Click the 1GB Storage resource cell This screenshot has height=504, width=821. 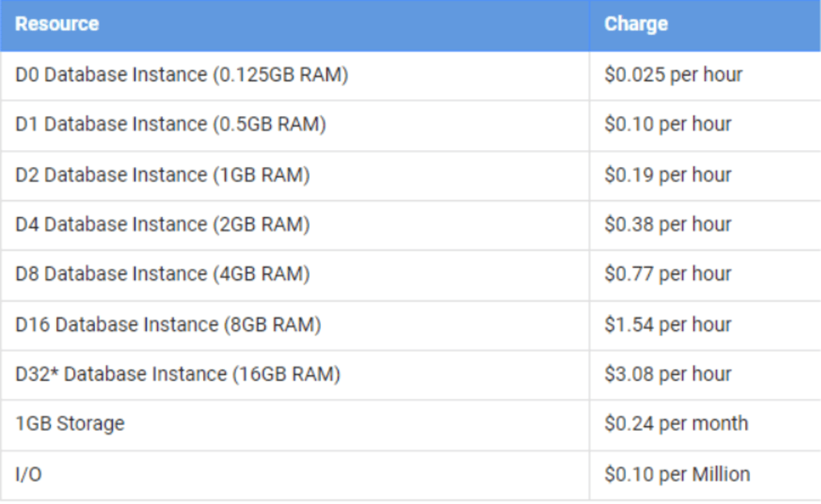[x=70, y=424]
